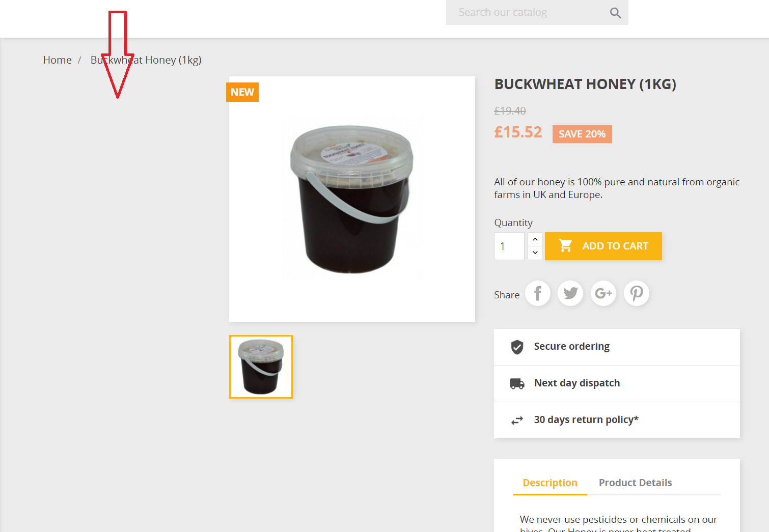Image resolution: width=769 pixels, height=532 pixels.
Task: Select the honey bucket thumbnail
Action: pyautogui.click(x=261, y=367)
